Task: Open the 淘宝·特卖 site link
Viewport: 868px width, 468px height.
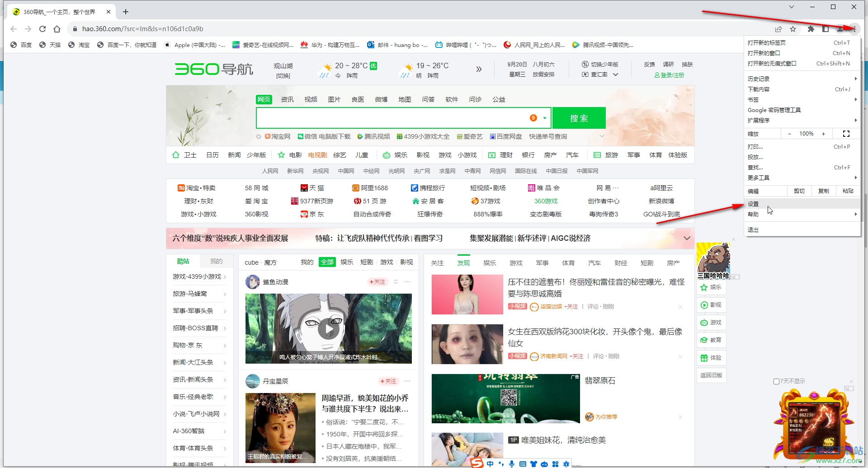Action: click(x=197, y=188)
